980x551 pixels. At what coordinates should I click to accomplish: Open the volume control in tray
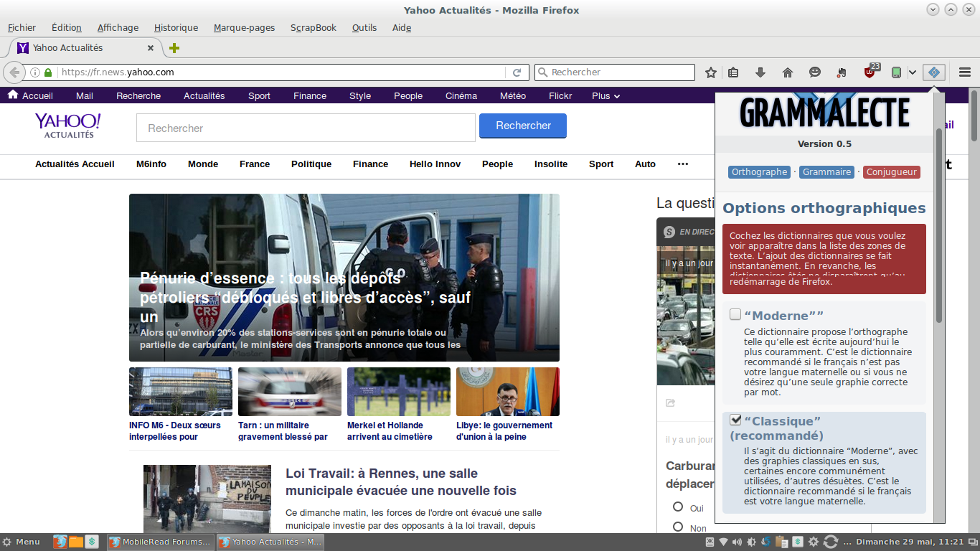point(738,542)
